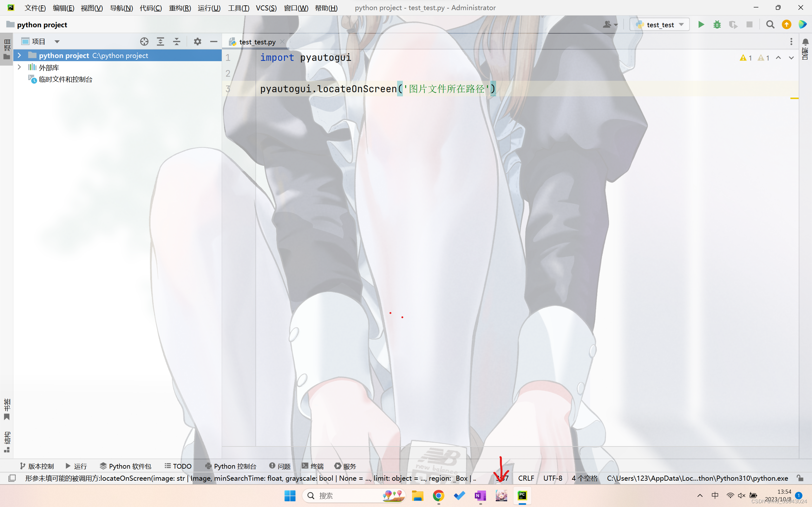Click the Debug bug icon

tap(717, 24)
